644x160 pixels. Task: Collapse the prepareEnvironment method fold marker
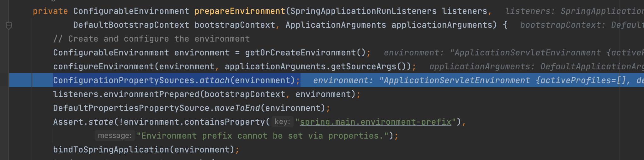coord(9,26)
